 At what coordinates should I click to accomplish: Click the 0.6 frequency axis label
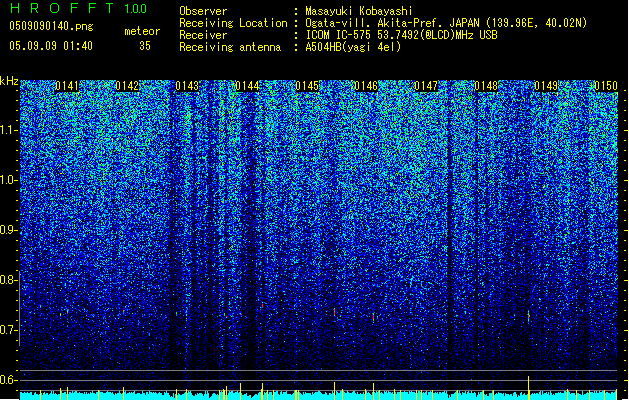pyautogui.click(x=9, y=380)
